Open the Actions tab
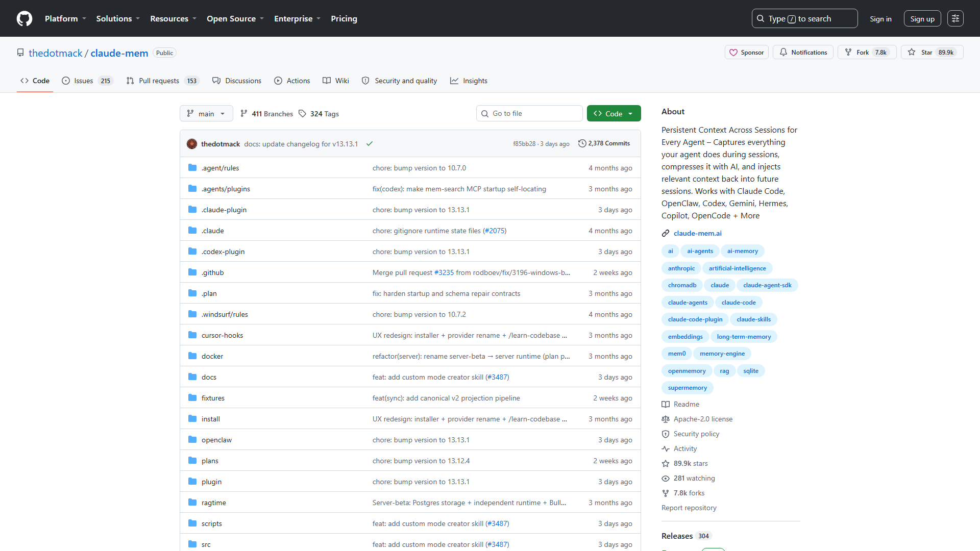The width and height of the screenshot is (980, 551). tap(292, 81)
